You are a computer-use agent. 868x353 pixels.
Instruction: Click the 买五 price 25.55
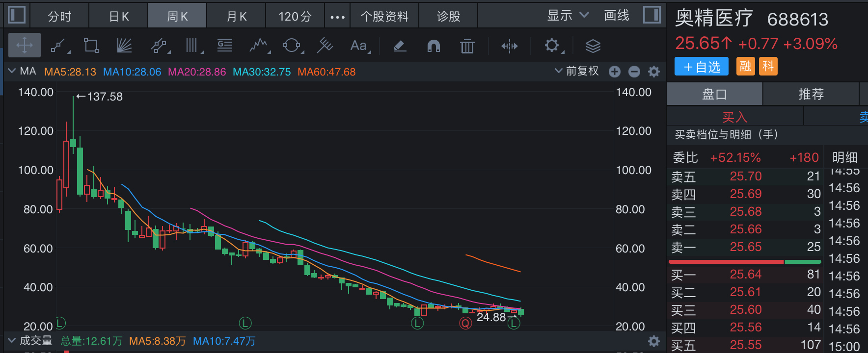point(746,345)
